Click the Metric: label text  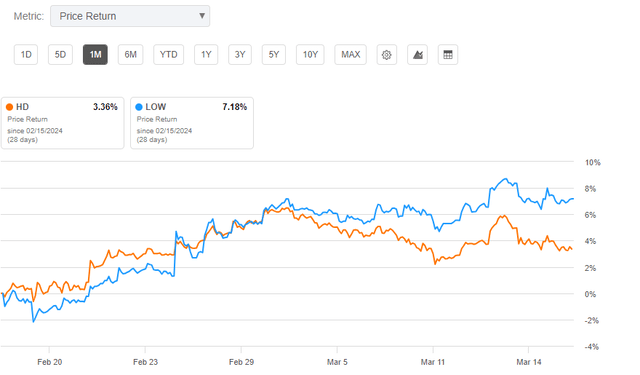pyautogui.click(x=29, y=16)
